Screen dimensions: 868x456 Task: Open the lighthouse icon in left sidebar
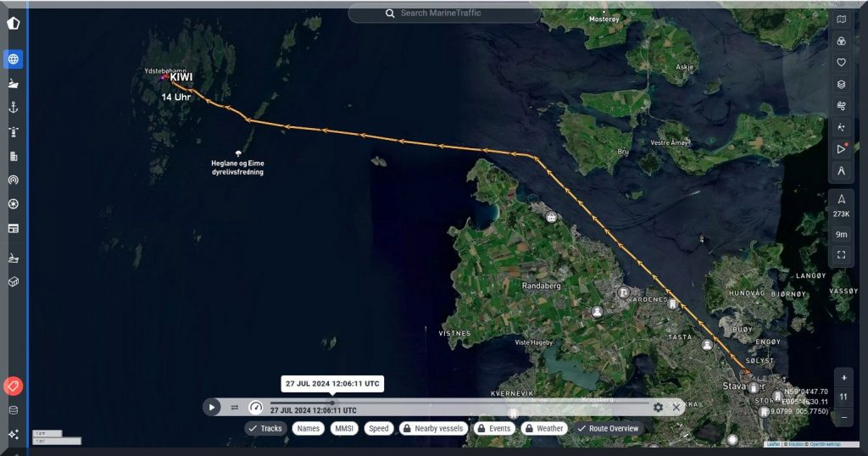[x=14, y=132]
